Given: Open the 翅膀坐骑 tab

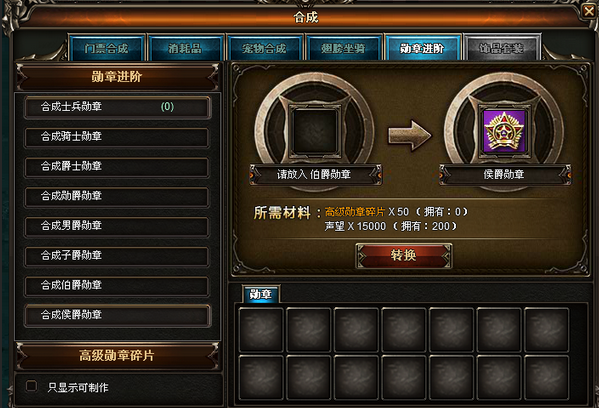Looking at the screenshot, I should pos(343,48).
